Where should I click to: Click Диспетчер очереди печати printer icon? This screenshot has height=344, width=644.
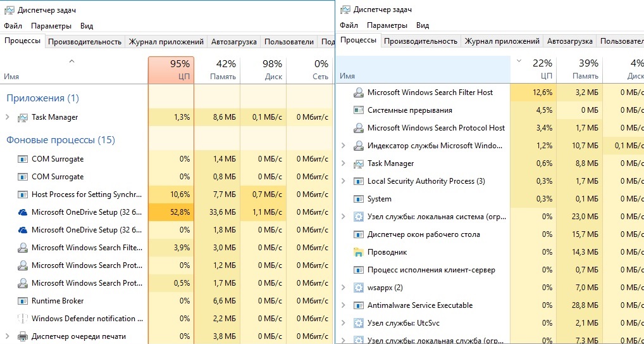pyautogui.click(x=22, y=336)
